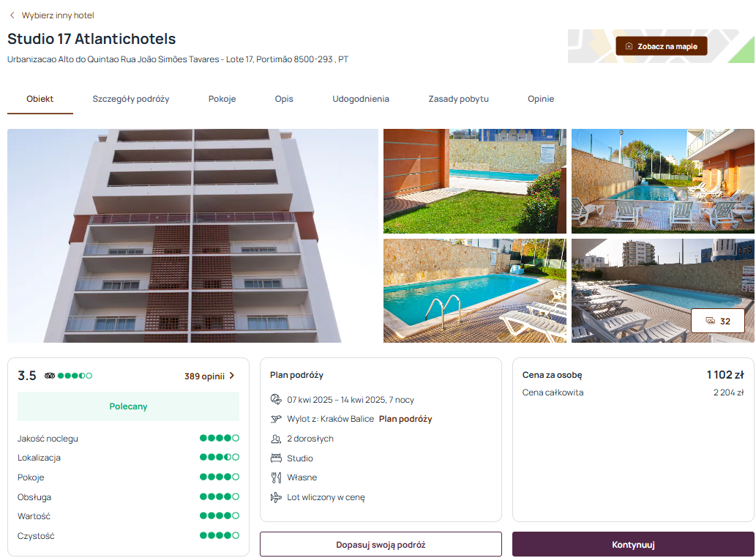Image resolution: width=756 pixels, height=558 pixels.
Task: Open the photo of pool with terrace loungers
Action: click(663, 182)
